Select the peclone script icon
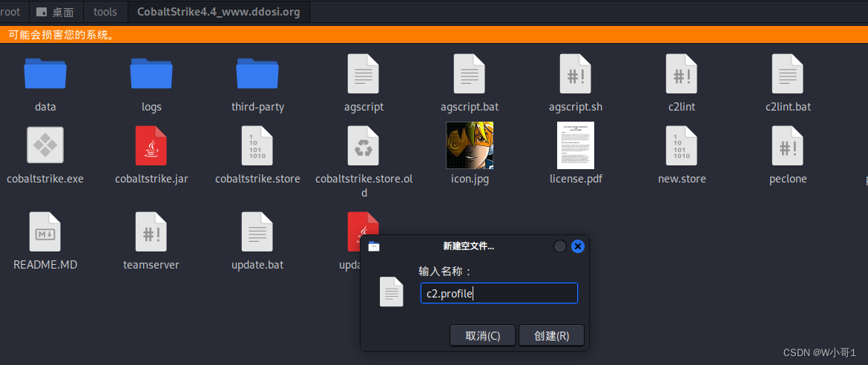Screen dimensions: 868x365 [x=788, y=145]
